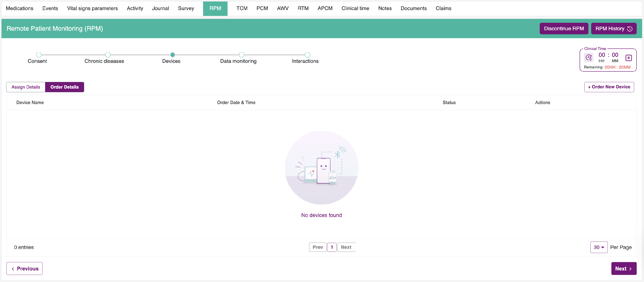Image resolution: width=644 pixels, height=282 pixels.
Task: Select Order Details toggle
Action: [64, 87]
